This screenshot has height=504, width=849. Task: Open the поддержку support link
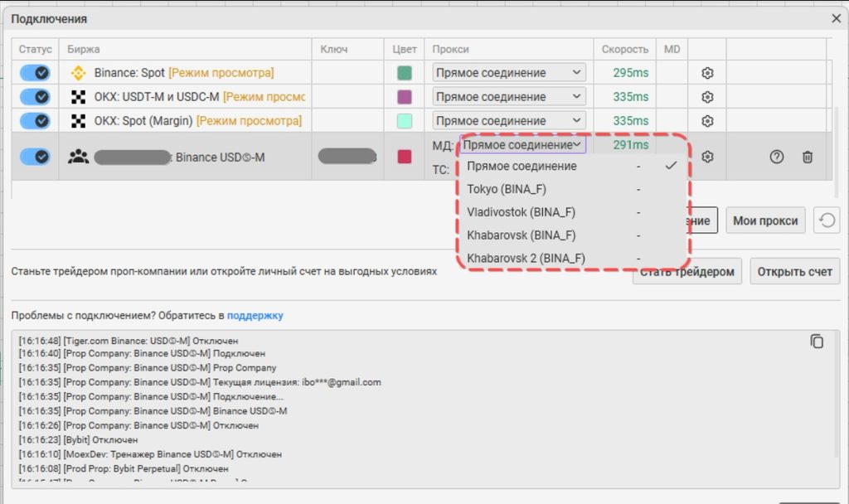pos(255,316)
